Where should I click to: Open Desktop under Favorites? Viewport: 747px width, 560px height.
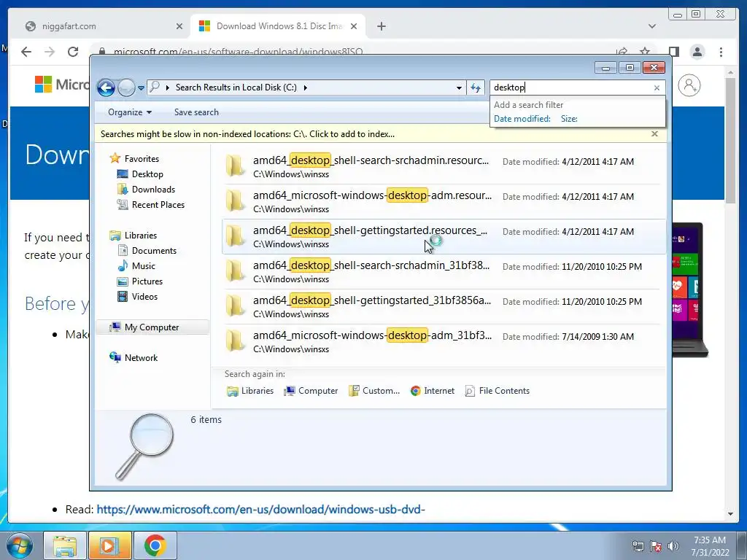coord(147,174)
